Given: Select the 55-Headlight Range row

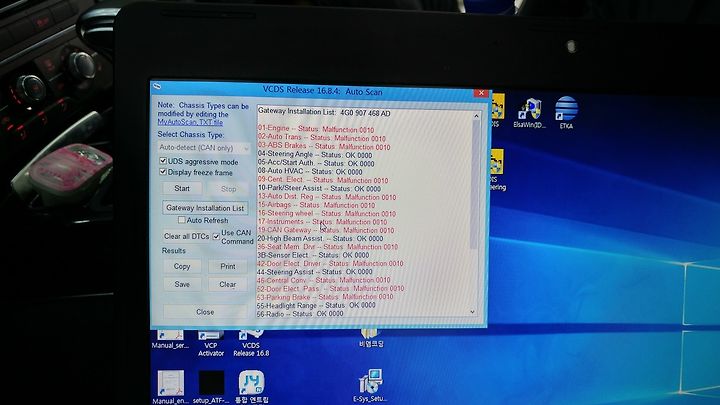Looking at the screenshot, I should point(316,305).
